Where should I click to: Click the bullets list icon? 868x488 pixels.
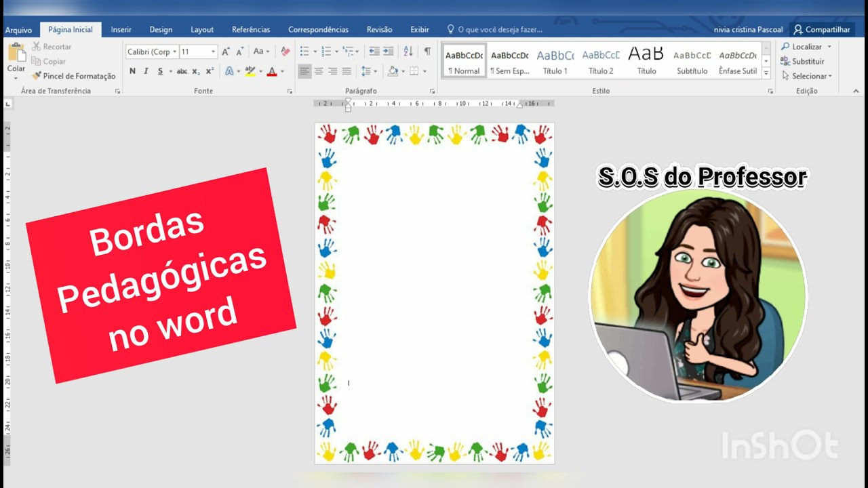tap(304, 52)
